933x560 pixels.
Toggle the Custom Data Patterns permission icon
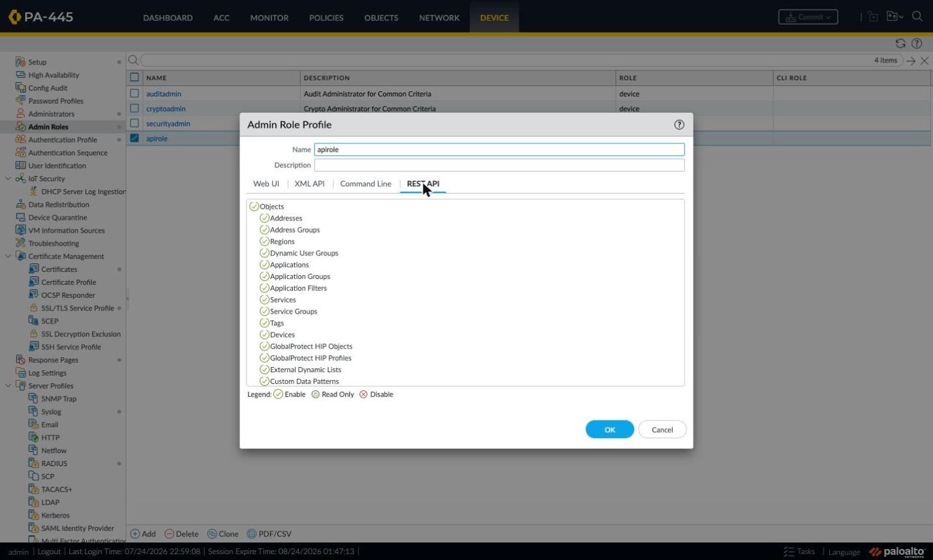click(x=264, y=381)
